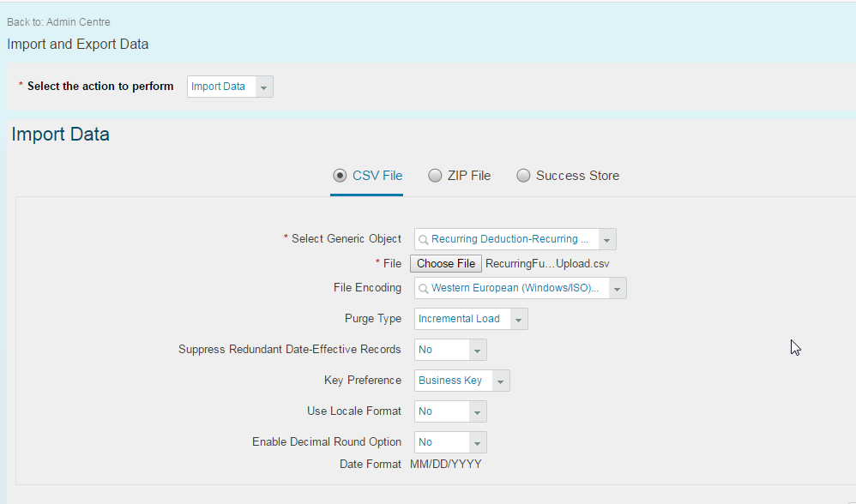The height and width of the screenshot is (504, 856).
Task: Expand the Select Generic Object dropdown arrow
Action: (606, 239)
